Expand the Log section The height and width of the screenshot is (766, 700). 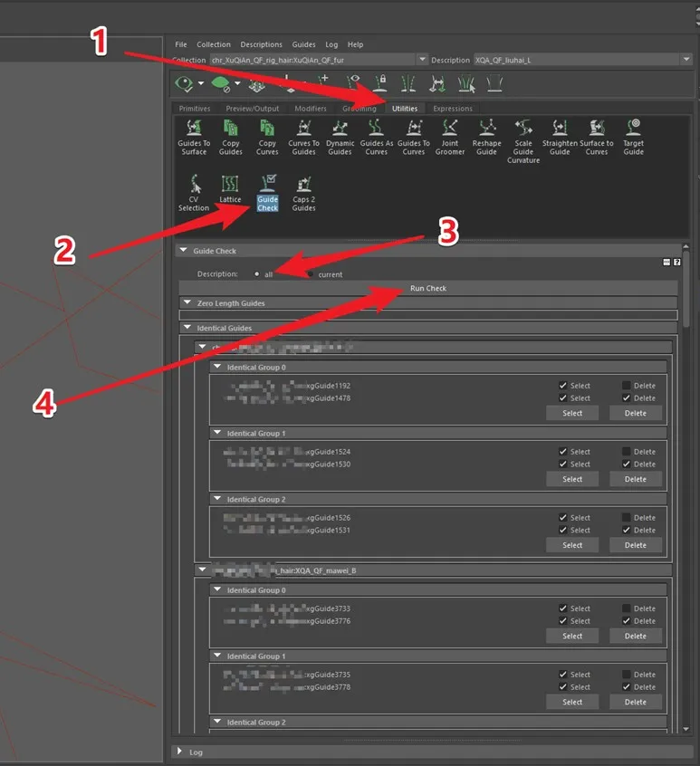click(x=179, y=752)
